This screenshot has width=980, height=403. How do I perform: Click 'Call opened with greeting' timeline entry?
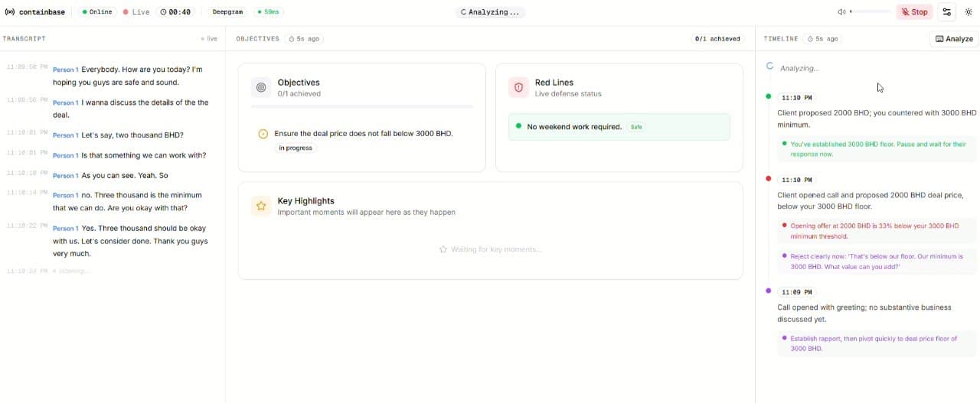coord(864,313)
